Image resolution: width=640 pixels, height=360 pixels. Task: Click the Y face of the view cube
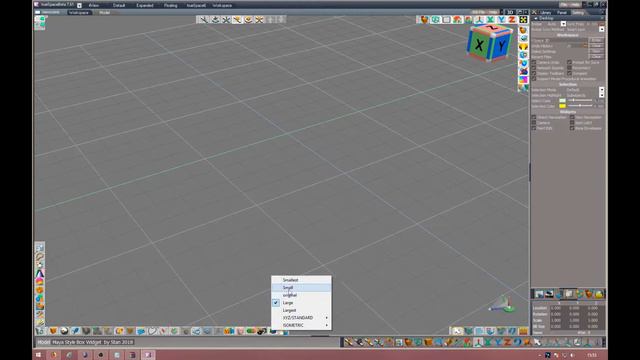(x=502, y=45)
